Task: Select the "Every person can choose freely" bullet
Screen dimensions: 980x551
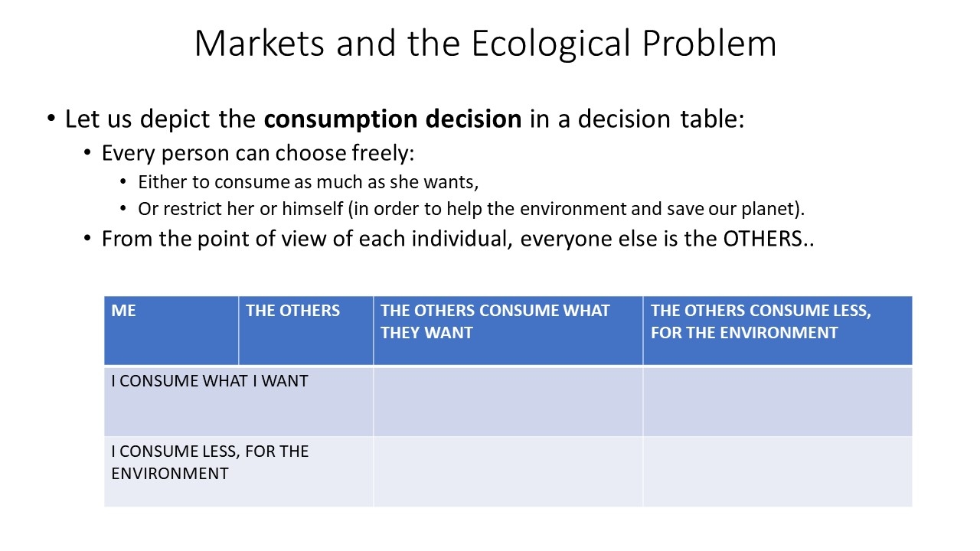Action: tap(257, 153)
